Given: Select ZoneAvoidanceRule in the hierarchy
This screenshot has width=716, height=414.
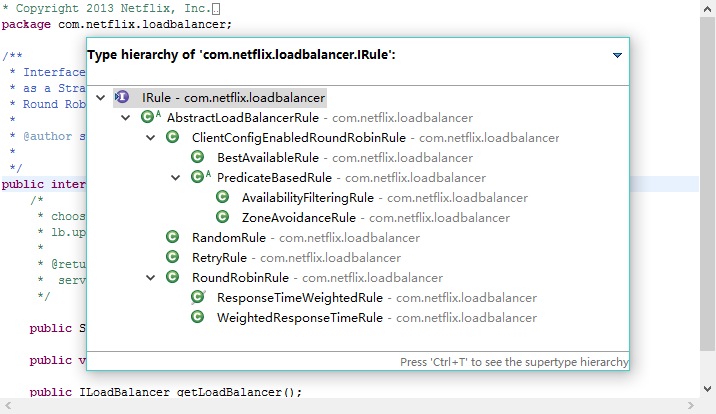Looking at the screenshot, I should click(376, 218).
